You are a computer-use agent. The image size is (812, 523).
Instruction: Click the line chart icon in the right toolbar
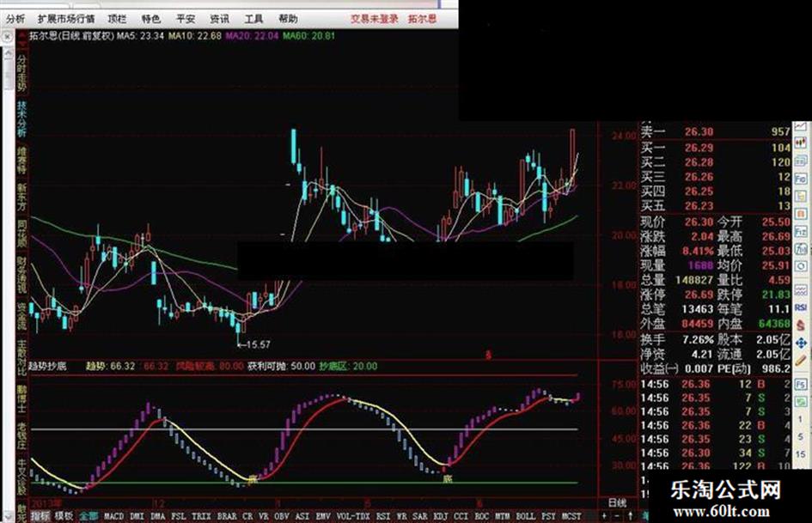pyautogui.click(x=801, y=127)
